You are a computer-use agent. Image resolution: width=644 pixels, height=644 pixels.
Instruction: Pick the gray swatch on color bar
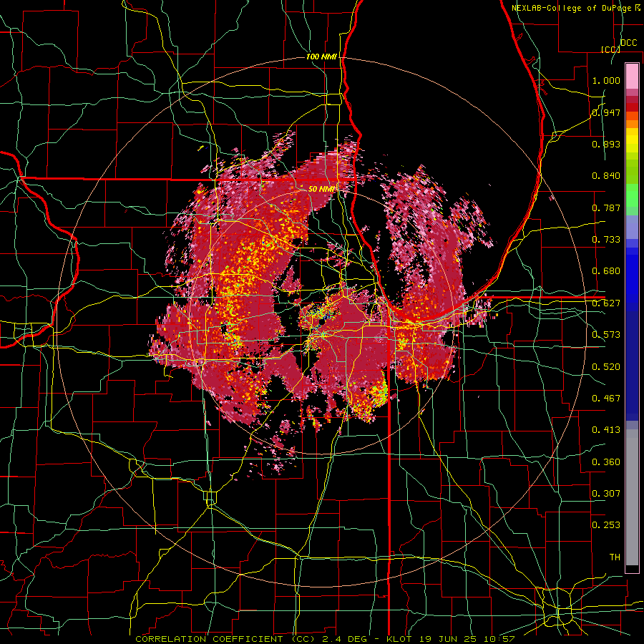coord(632,497)
